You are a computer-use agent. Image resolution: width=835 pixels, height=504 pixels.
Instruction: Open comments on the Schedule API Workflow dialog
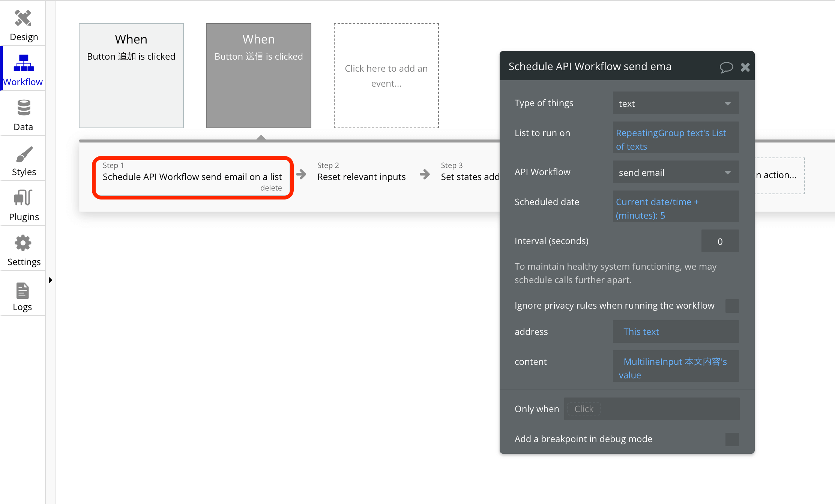tap(727, 67)
